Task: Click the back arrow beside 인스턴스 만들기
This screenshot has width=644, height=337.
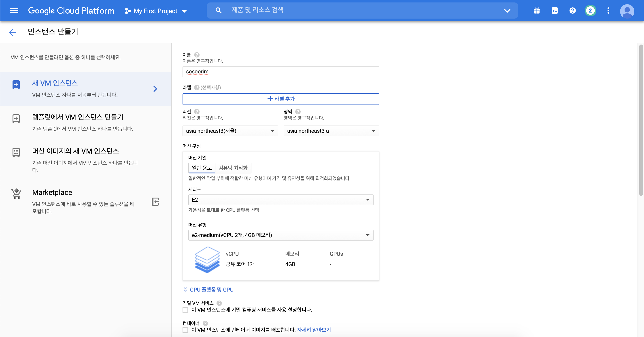Action: pos(13,32)
